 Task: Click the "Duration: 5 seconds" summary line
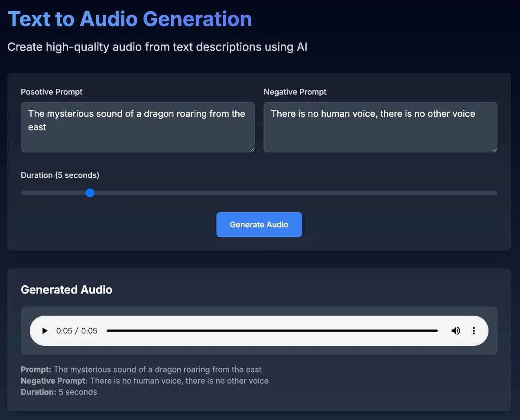[59, 392]
